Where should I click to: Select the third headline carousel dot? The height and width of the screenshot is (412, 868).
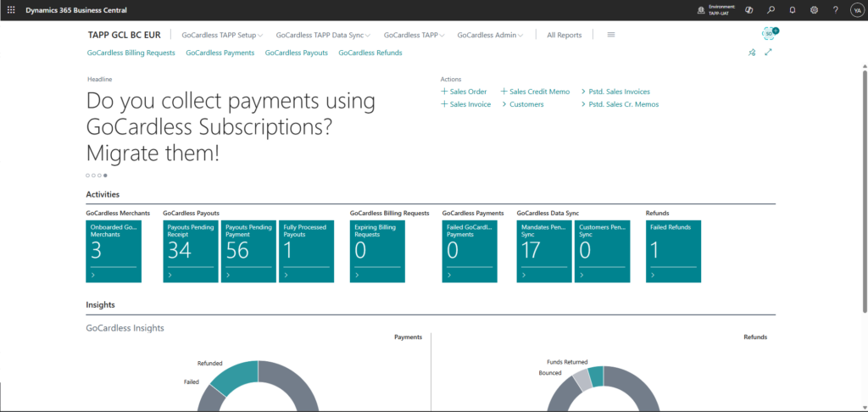point(100,175)
